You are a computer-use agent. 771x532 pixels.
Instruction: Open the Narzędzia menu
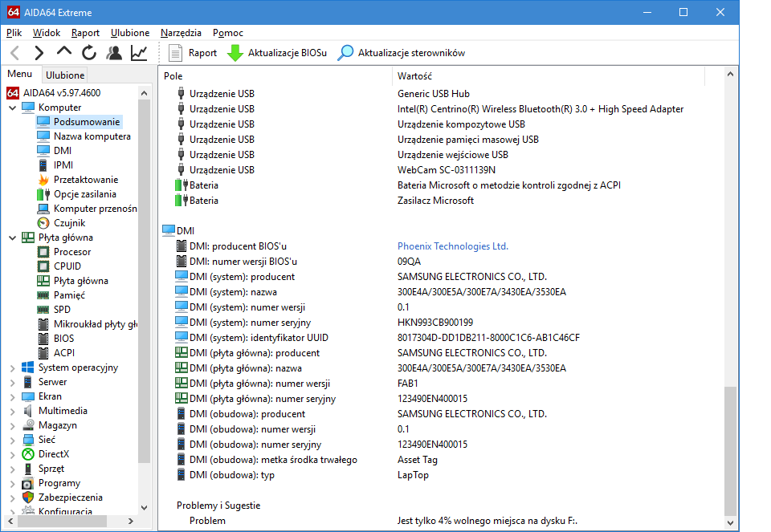tap(181, 33)
